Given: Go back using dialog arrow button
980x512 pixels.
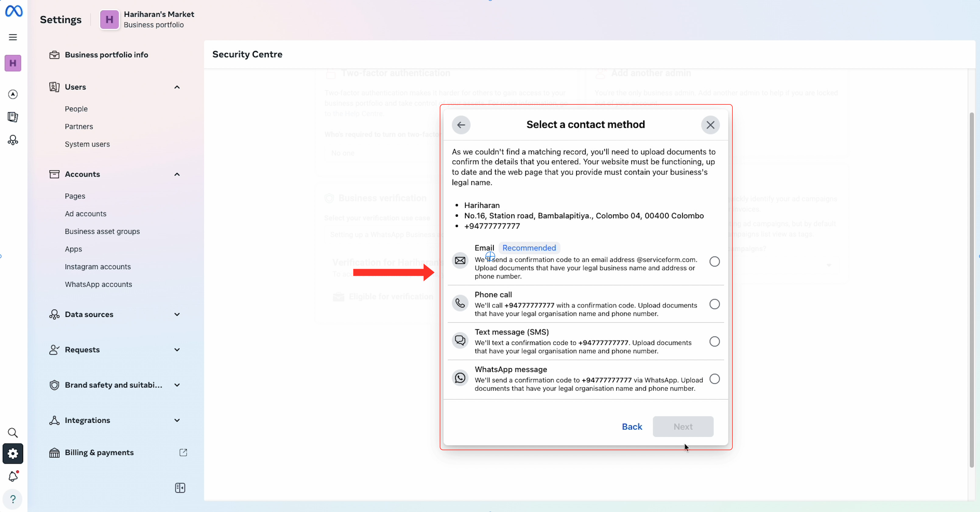Looking at the screenshot, I should (461, 125).
